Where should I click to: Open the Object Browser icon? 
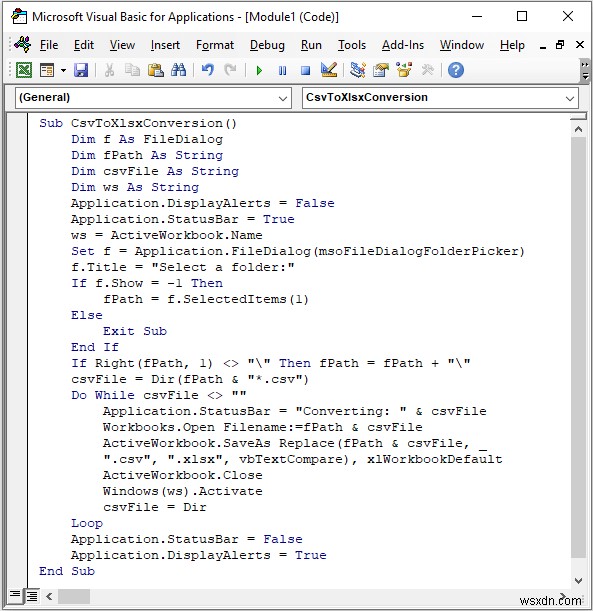pyautogui.click(x=404, y=70)
